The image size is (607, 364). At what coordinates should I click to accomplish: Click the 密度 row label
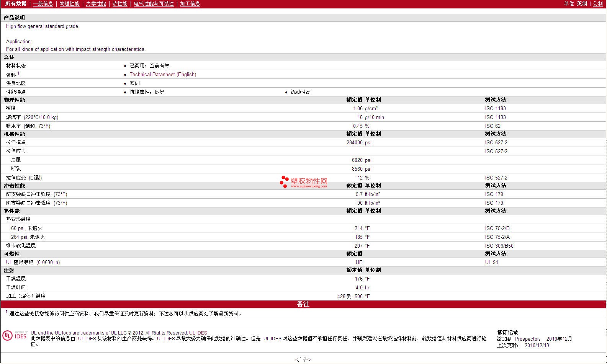click(x=11, y=108)
